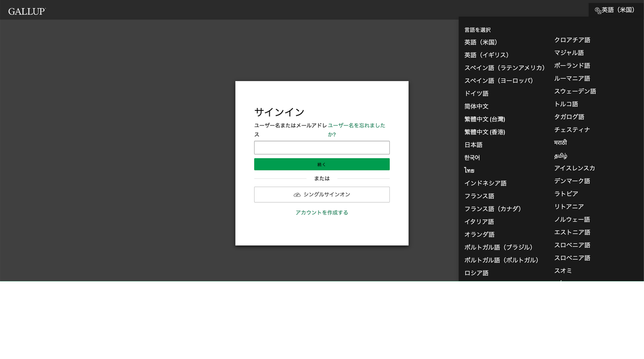Choose リトアニア from the language list
644x359 pixels.
pos(569,207)
